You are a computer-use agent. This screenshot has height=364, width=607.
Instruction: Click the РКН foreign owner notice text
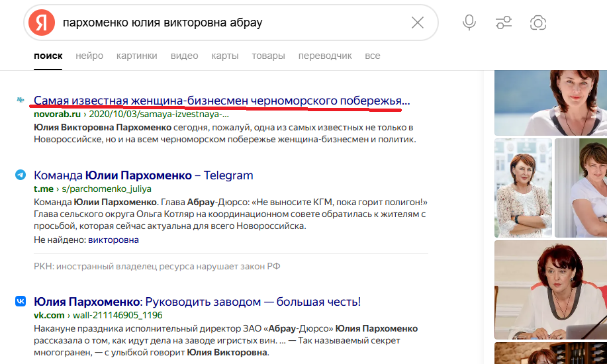pos(157,266)
